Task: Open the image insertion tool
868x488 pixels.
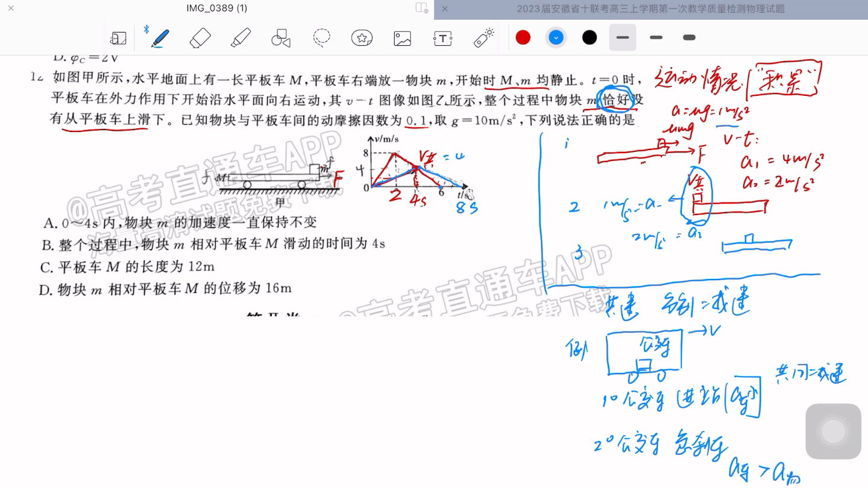Action: (402, 37)
